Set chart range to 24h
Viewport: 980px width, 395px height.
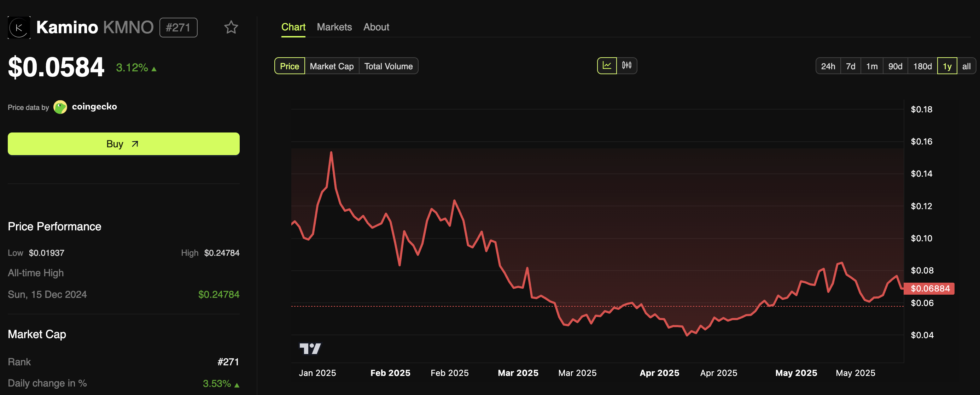pos(828,66)
